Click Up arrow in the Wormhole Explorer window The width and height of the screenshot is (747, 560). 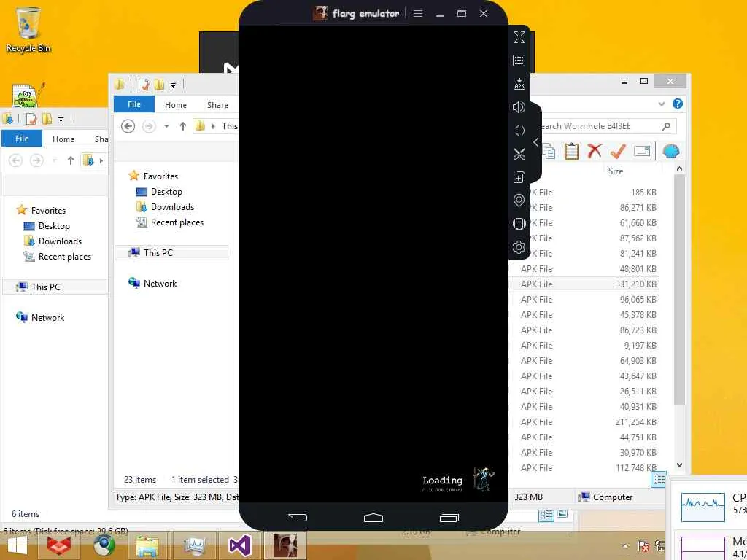pos(183,125)
